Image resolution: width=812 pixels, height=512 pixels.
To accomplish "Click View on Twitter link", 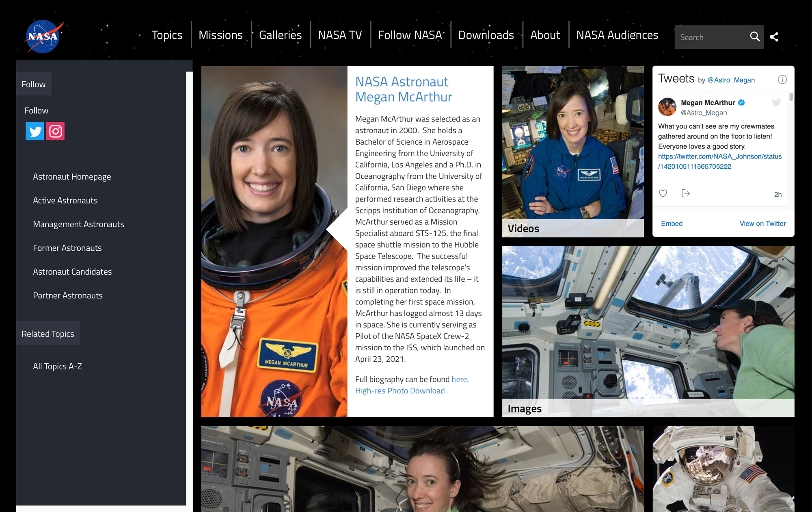I will pos(762,223).
